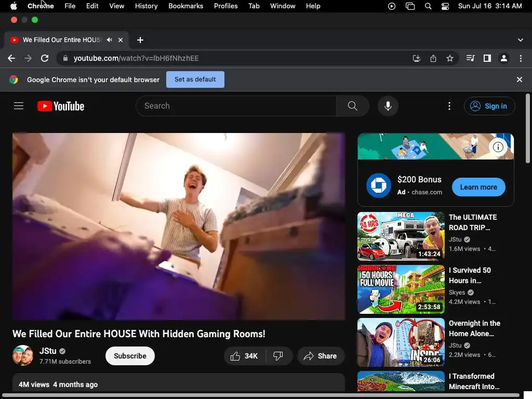Bookmark this tab with the star
Viewport: 532px width, 399px height.
pos(449,58)
